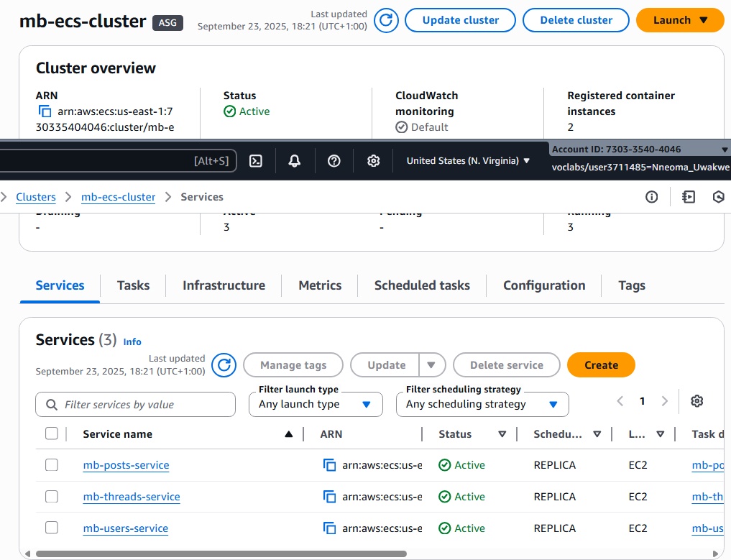Select the mb-threads-service checkbox

click(52, 496)
